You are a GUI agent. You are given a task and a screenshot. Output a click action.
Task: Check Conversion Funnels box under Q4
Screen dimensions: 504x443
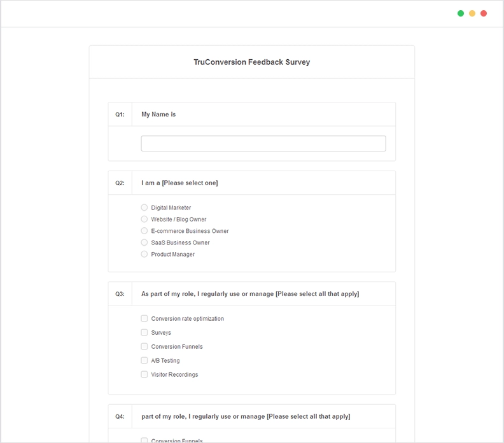coord(144,440)
